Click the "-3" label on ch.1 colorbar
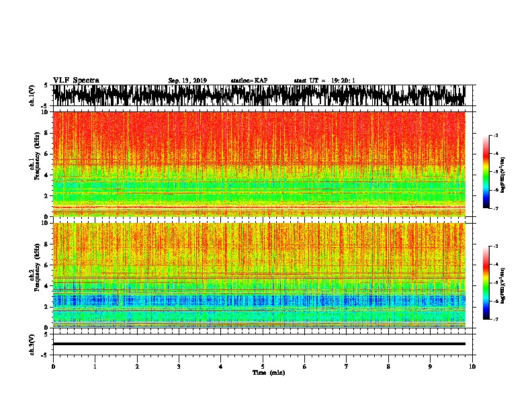 (496, 136)
